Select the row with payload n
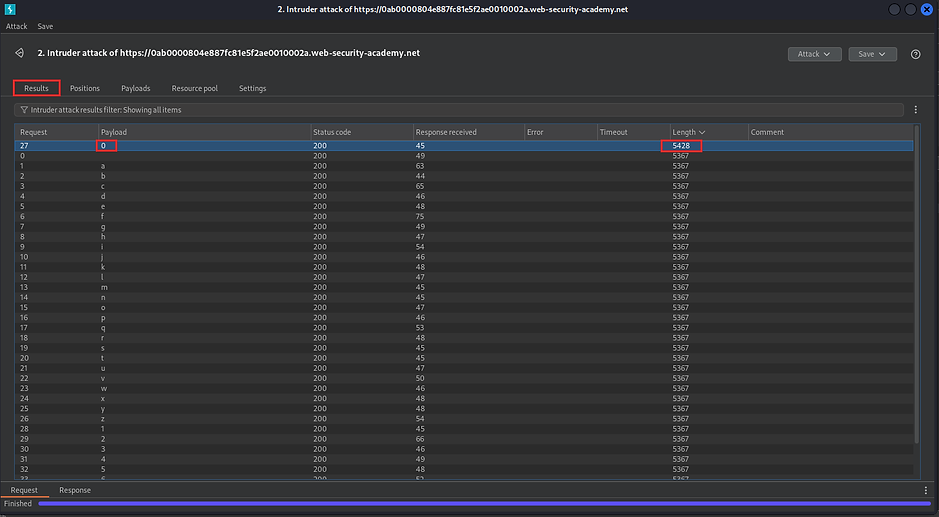 tap(464, 297)
